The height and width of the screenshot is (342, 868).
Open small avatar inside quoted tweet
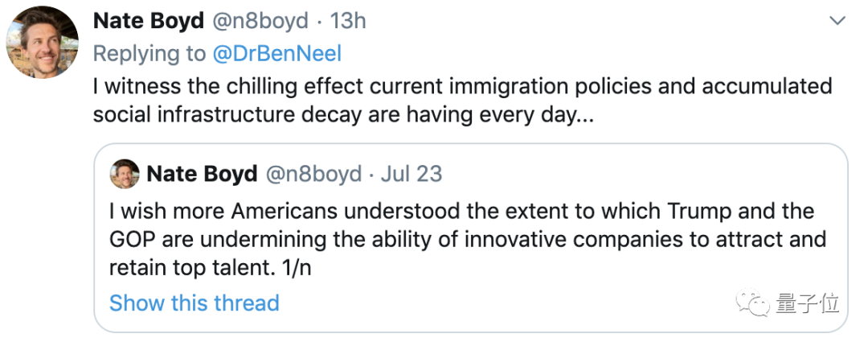pyautogui.click(x=125, y=174)
